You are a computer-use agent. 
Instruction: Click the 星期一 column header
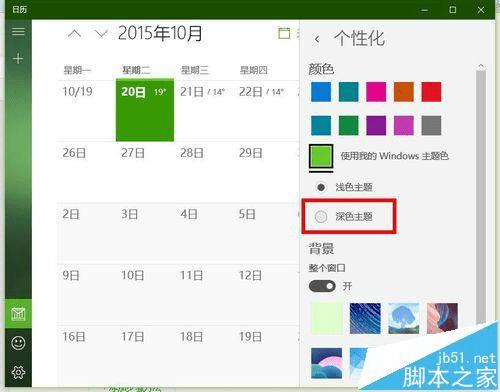[x=77, y=70]
